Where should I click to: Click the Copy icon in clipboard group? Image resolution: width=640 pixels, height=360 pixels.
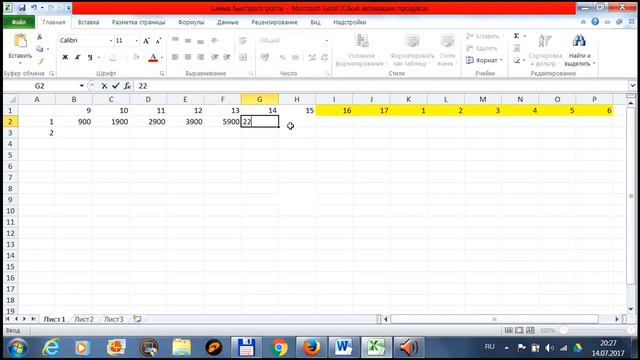tap(40, 49)
